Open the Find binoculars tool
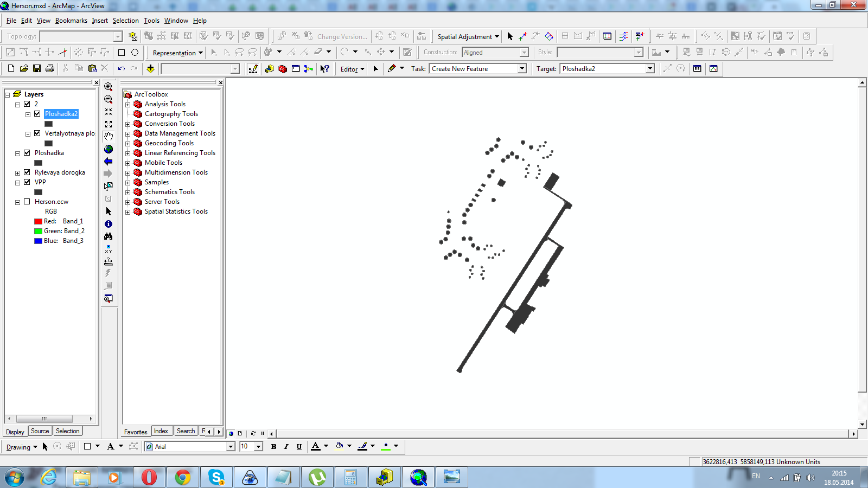This screenshot has height=488, width=868. pyautogui.click(x=108, y=236)
